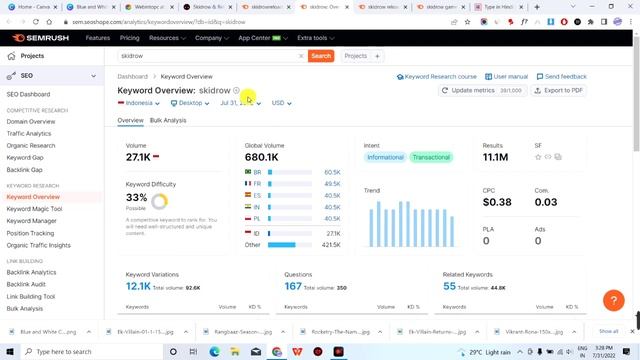Open browser extensions puzzle icon
Image resolution: width=640 pixels, height=360 pixels.
point(590,22)
